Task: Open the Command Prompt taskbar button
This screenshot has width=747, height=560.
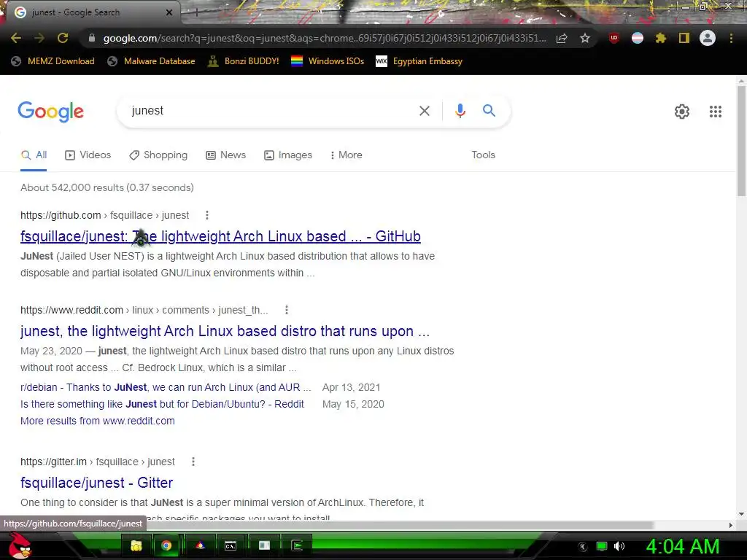Action: [231, 545]
